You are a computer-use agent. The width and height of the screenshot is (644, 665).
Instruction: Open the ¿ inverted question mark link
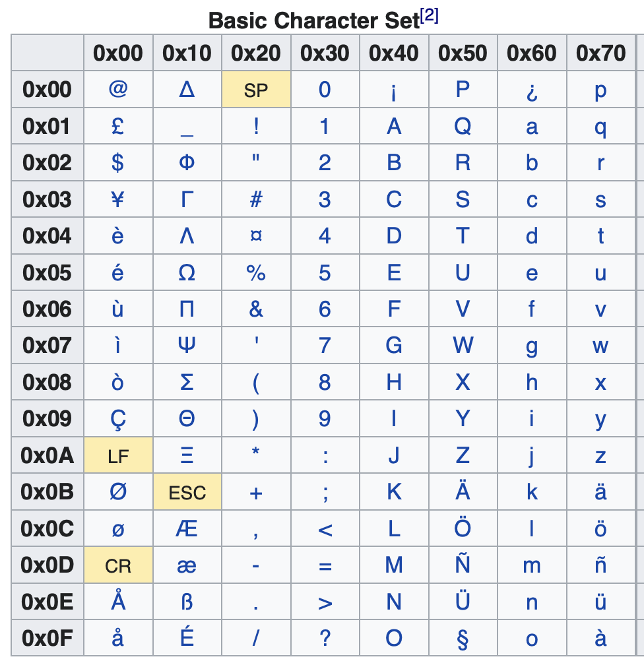(x=532, y=91)
